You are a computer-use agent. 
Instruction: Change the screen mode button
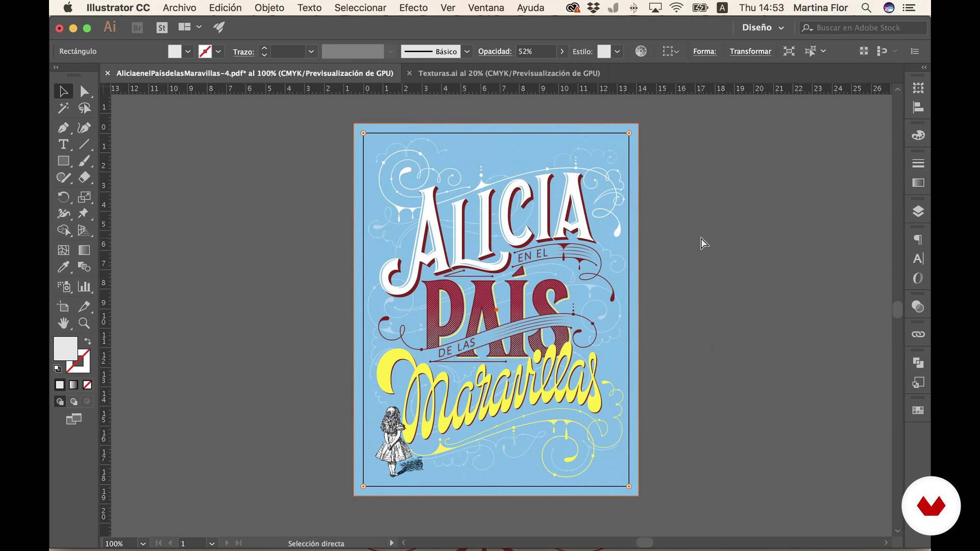(x=73, y=419)
